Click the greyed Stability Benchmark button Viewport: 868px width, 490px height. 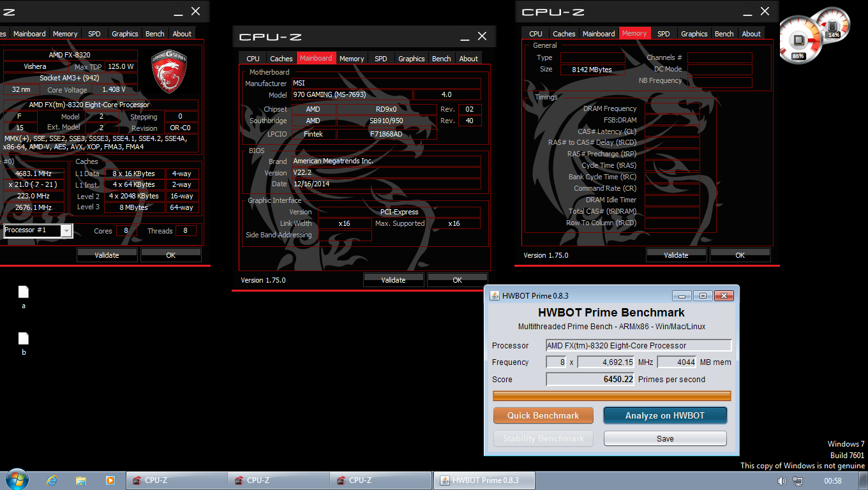pyautogui.click(x=543, y=438)
